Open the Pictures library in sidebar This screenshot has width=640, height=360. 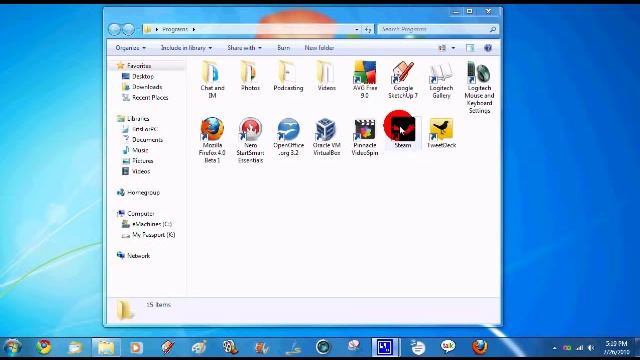pos(142,161)
